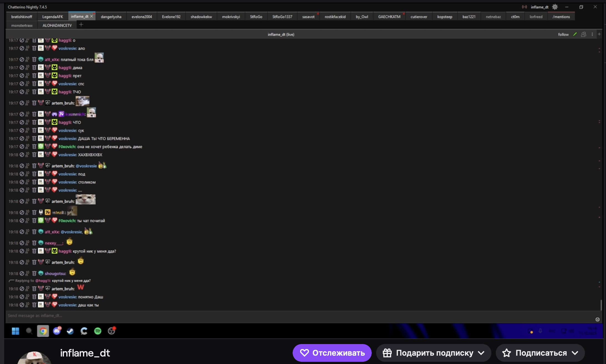Click the add split plus icon

pyautogui.click(x=599, y=34)
